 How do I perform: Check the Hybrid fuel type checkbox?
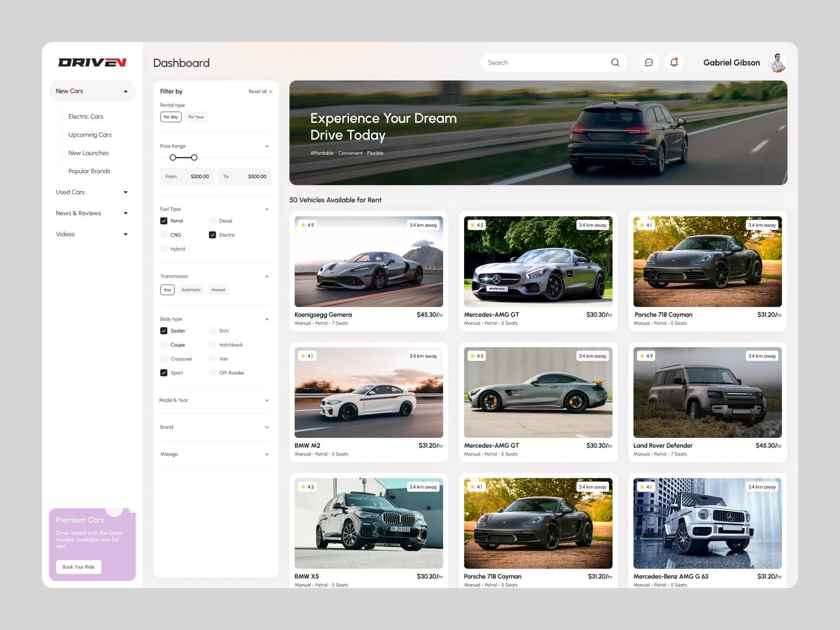164,249
